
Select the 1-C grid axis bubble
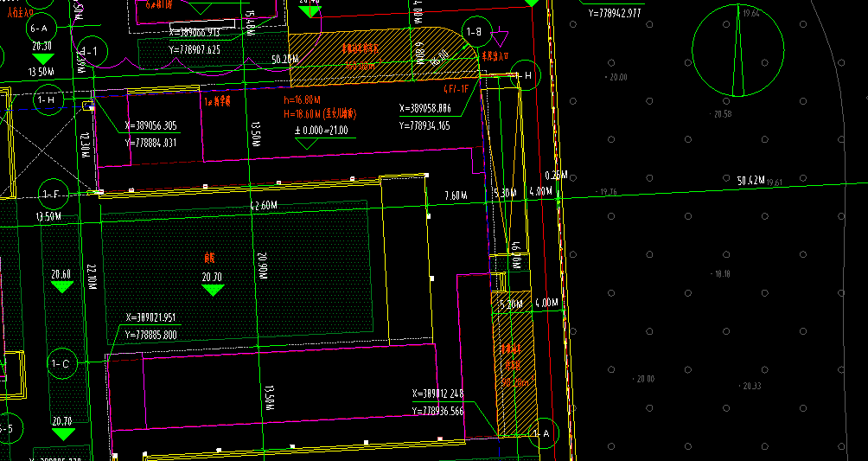click(62, 364)
